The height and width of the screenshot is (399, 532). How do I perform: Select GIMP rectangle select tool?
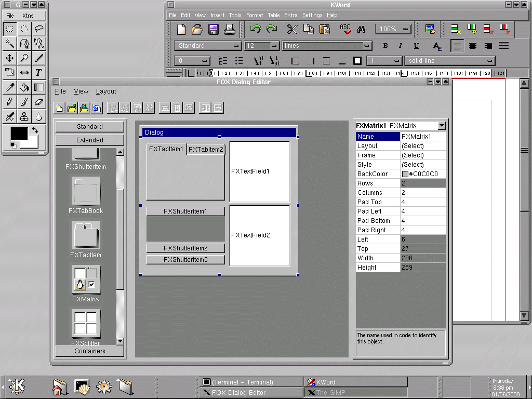(9, 29)
